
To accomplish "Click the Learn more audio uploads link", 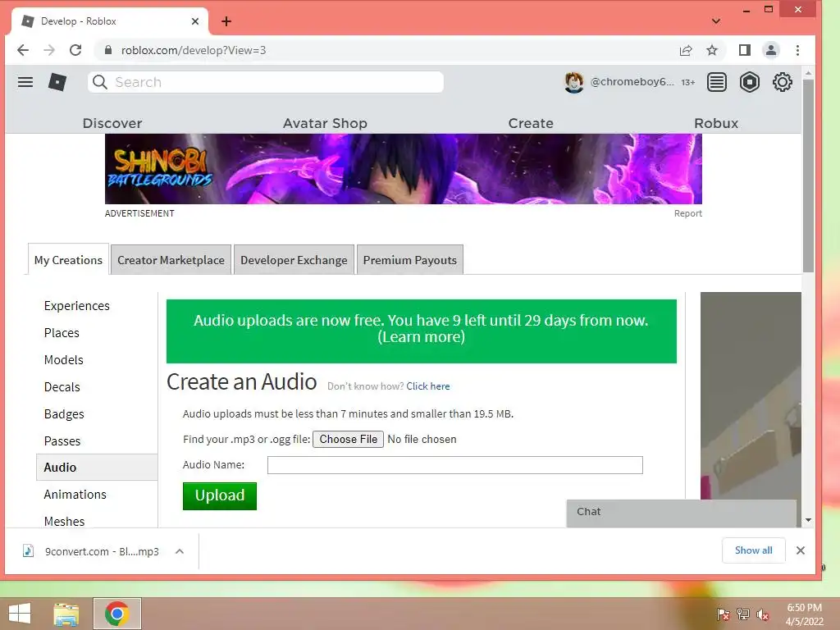I will pos(421,337).
